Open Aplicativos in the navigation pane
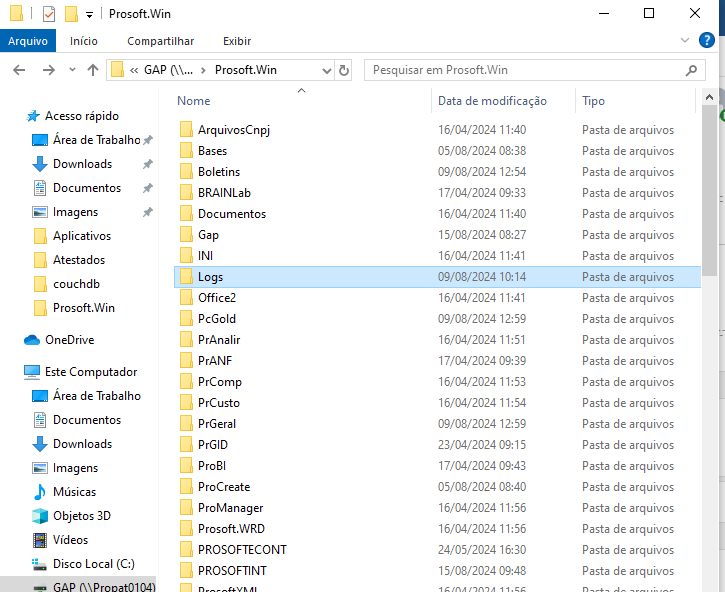This screenshot has width=725, height=592. [x=82, y=236]
